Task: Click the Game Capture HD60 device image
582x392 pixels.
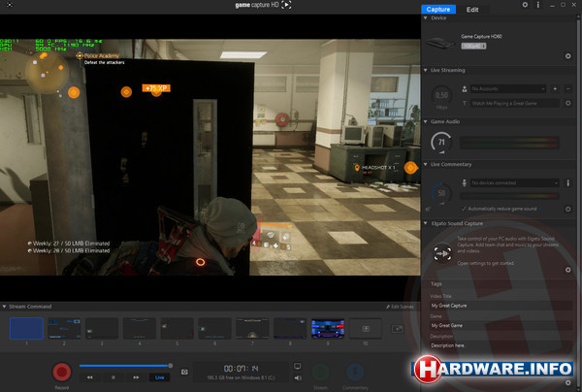Action: [x=440, y=43]
